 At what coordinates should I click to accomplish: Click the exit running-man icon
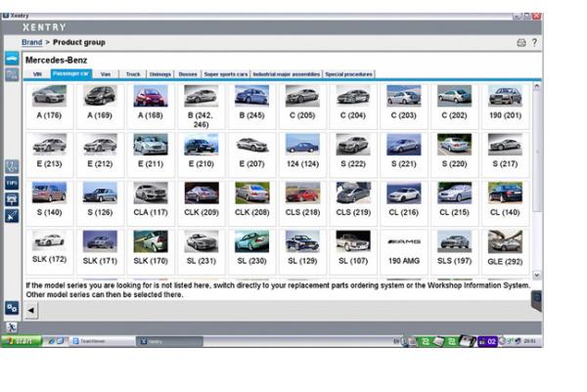pyautogui.click(x=11, y=327)
